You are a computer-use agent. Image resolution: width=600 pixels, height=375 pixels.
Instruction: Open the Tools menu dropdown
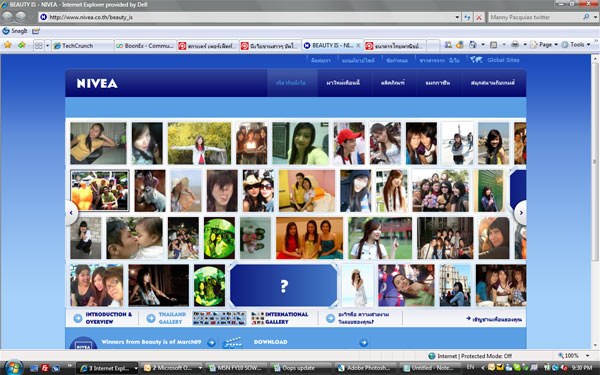click(576, 45)
